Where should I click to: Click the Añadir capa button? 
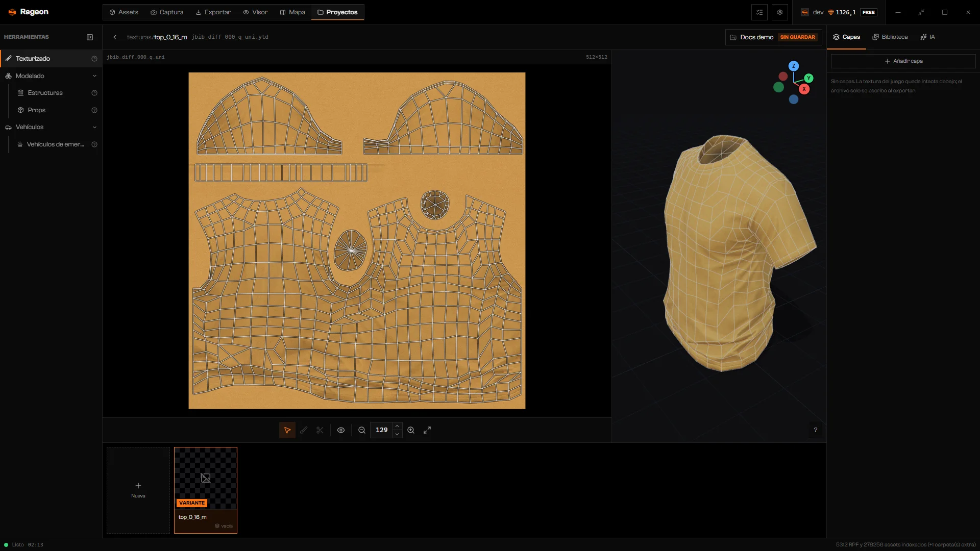(x=903, y=61)
